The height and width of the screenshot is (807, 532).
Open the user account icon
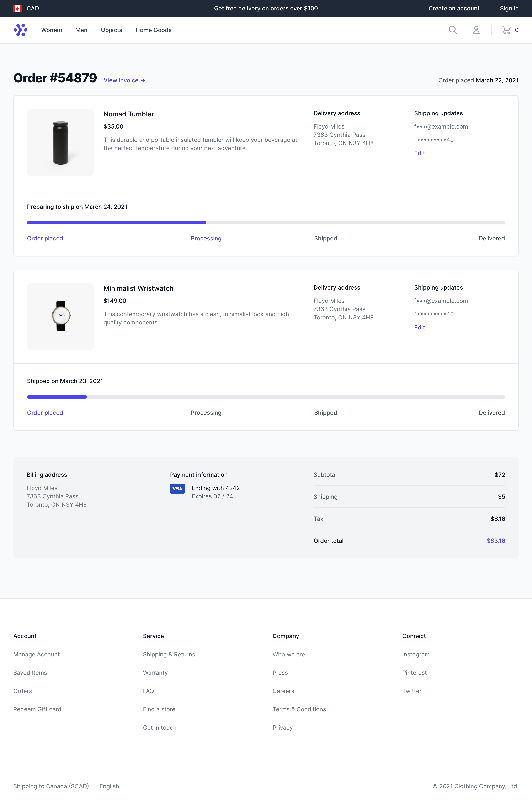476,30
